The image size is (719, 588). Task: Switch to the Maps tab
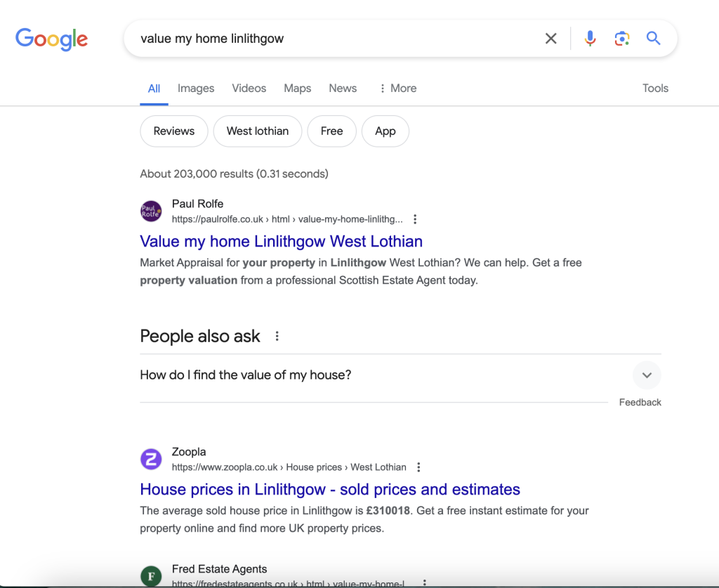297,89
